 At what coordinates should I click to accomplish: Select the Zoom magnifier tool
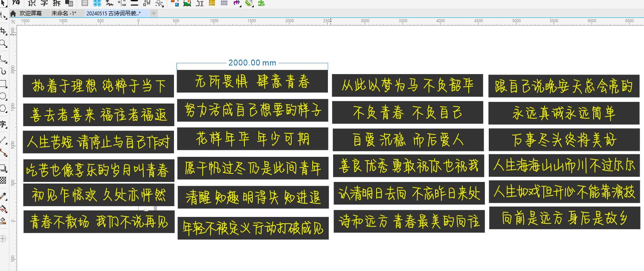(x=3, y=43)
